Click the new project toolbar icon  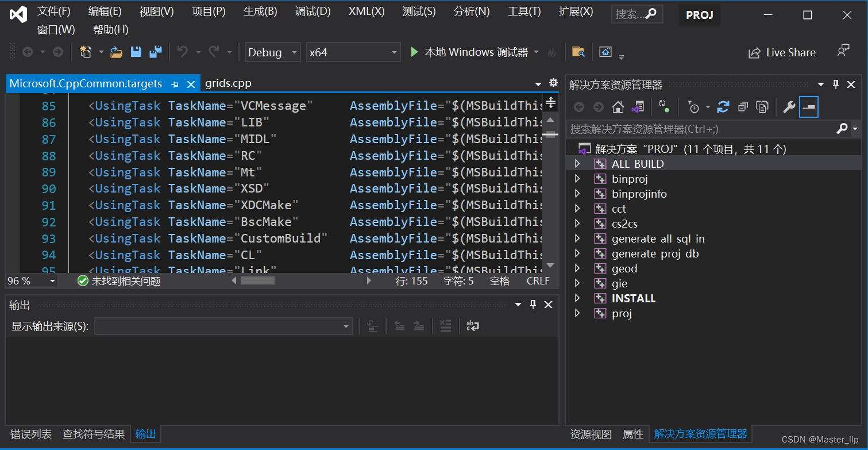pyautogui.click(x=86, y=52)
